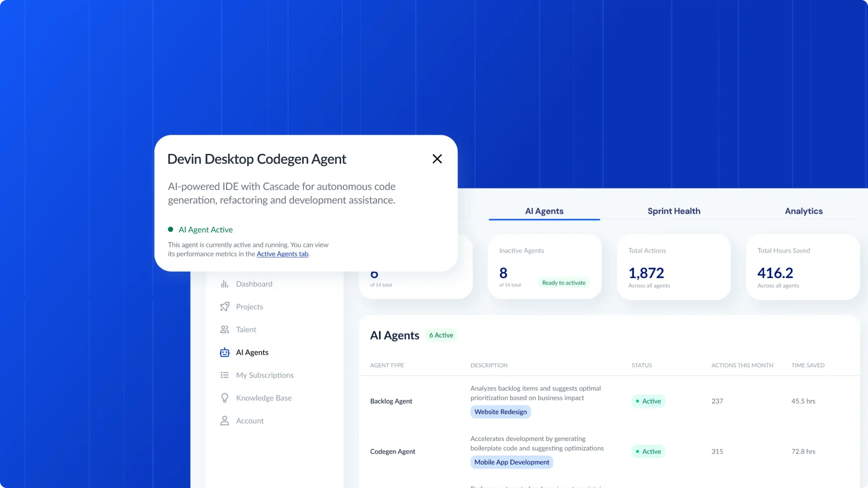Screen dimensions: 868x488
Task: Click the Talent people icon
Action: pyautogui.click(x=225, y=330)
